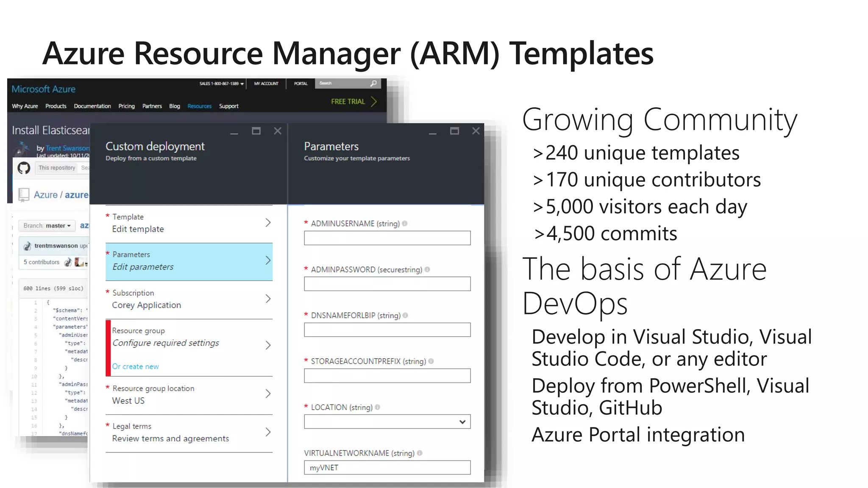Open the Resources menu item
The height and width of the screenshot is (488, 868).
tap(199, 106)
